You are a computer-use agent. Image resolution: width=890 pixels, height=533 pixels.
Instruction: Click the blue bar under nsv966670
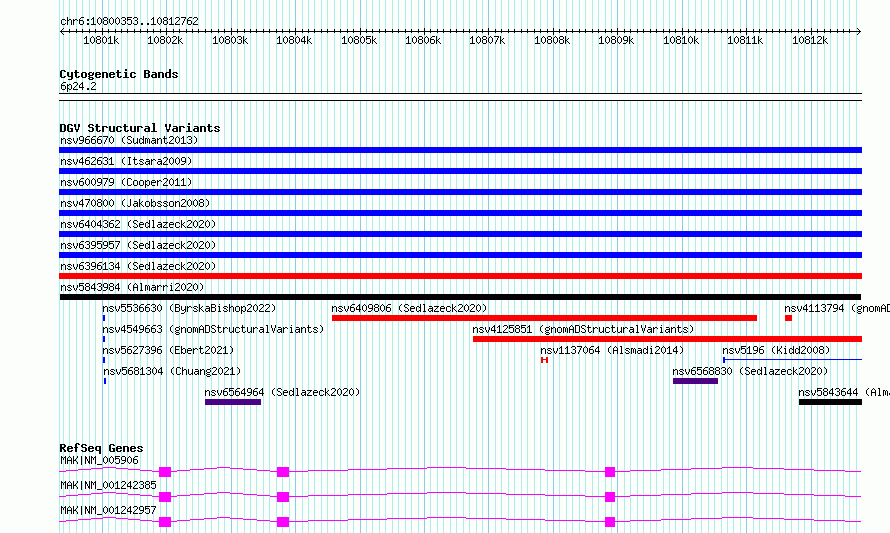tap(460, 150)
